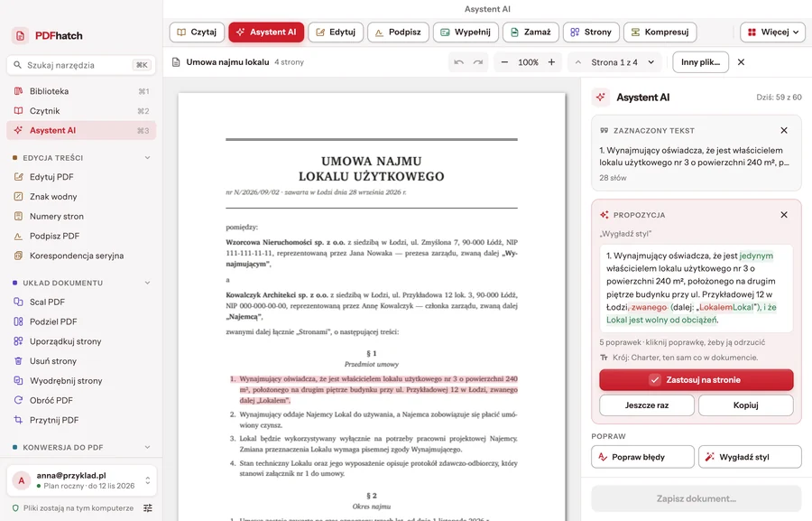Screen dimensions: 812x521
Task: Switch to the Edytuj tab
Action: [336, 33]
